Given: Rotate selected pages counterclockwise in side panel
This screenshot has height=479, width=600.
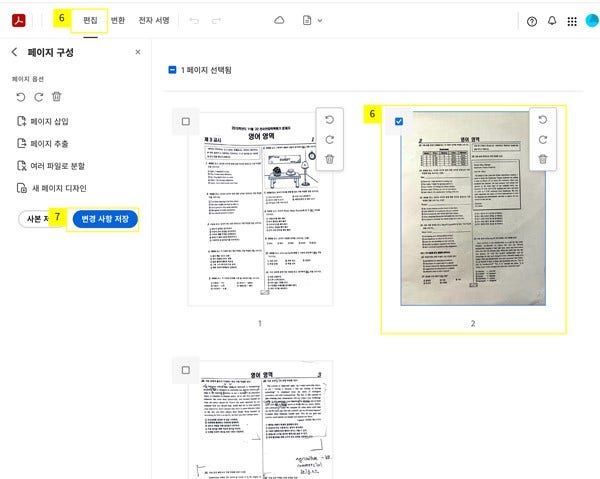Looking at the screenshot, I should [21, 97].
